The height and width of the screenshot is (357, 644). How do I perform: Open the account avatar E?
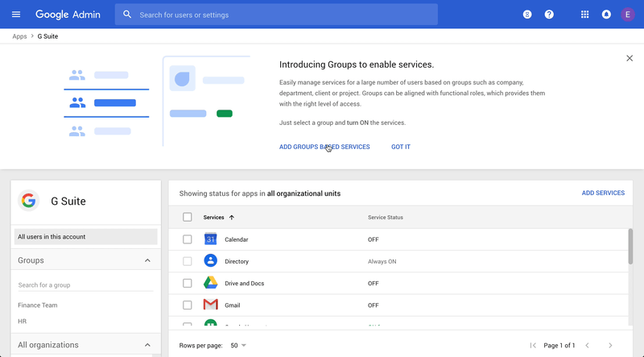pyautogui.click(x=628, y=15)
